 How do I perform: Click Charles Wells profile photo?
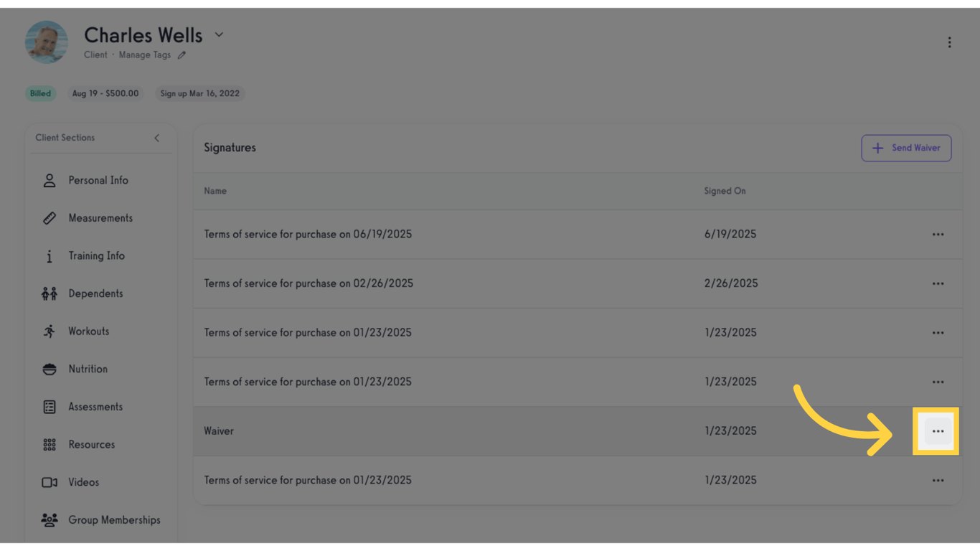tap(46, 42)
